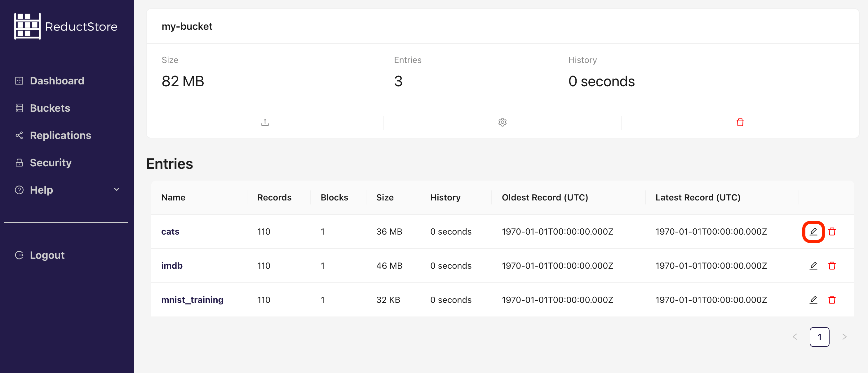This screenshot has width=868, height=373.
Task: Edit the mnist_training entry pencil icon
Action: 813,299
